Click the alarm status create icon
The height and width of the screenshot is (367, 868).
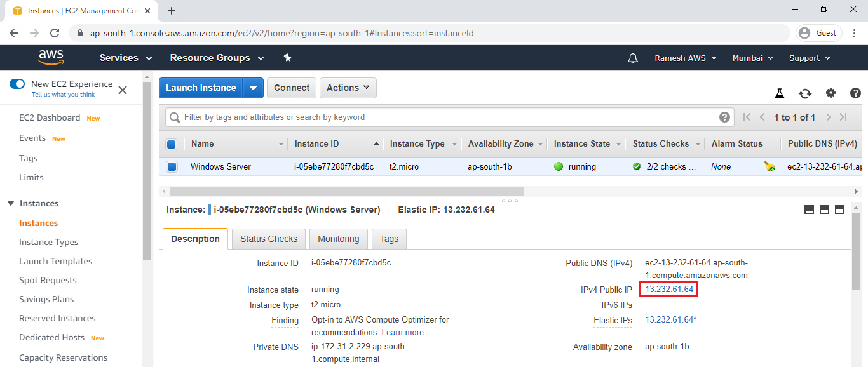click(x=770, y=167)
